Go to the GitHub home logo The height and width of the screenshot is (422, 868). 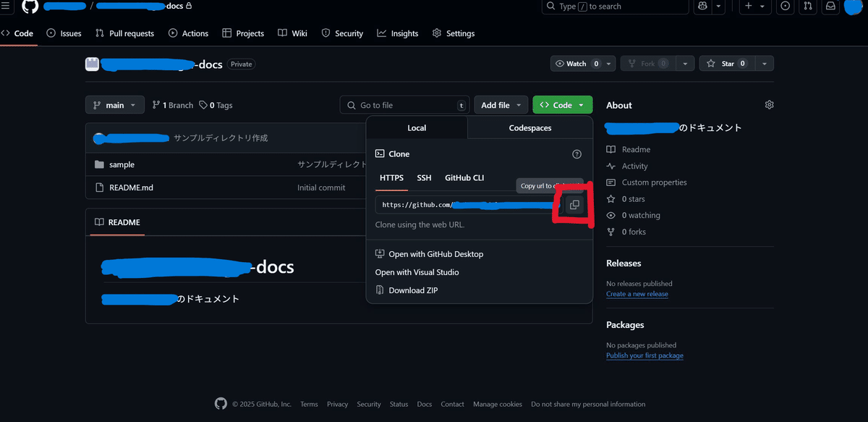(30, 6)
